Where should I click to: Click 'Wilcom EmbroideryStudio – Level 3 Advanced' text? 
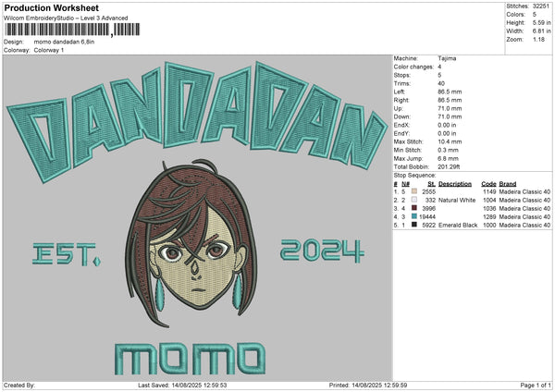[x=66, y=18]
